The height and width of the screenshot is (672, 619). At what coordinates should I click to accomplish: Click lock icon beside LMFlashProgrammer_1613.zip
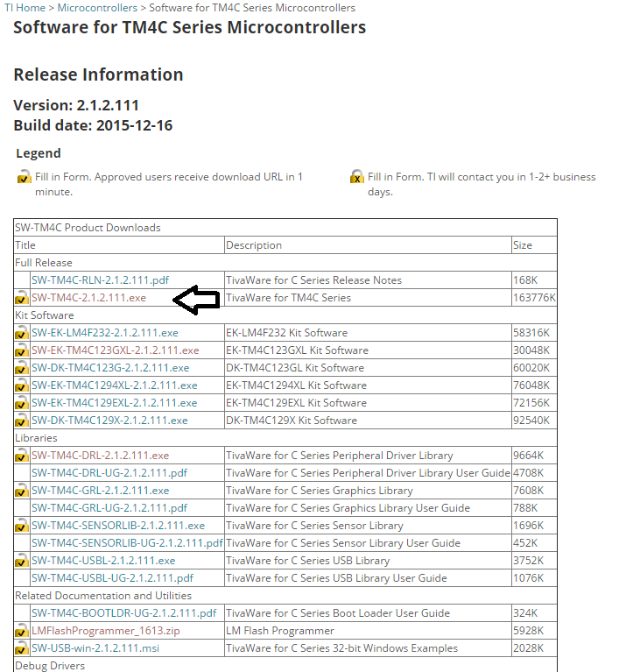point(22,631)
